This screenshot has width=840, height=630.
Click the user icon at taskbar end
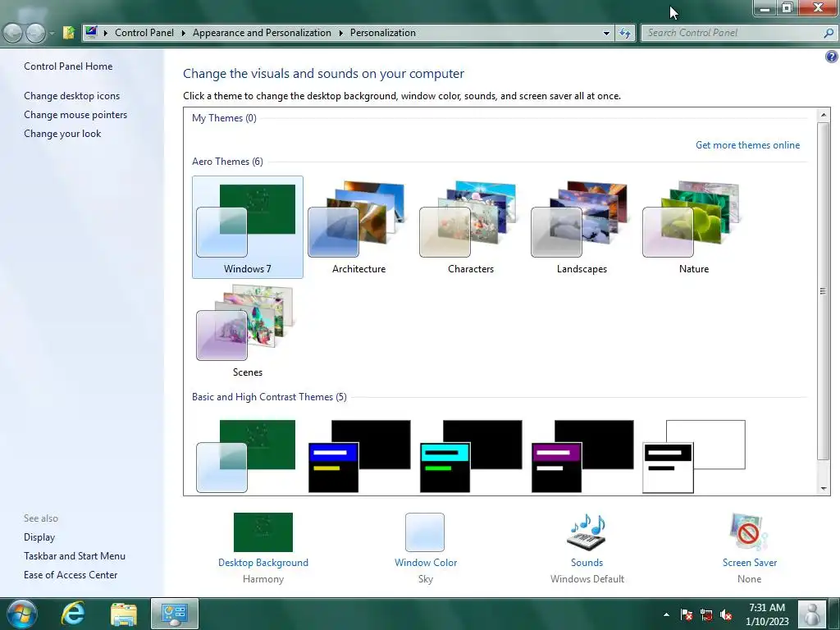point(812,614)
